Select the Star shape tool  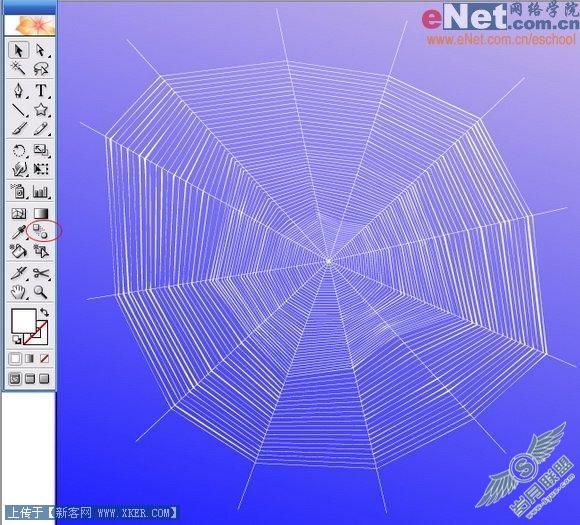pos(41,109)
